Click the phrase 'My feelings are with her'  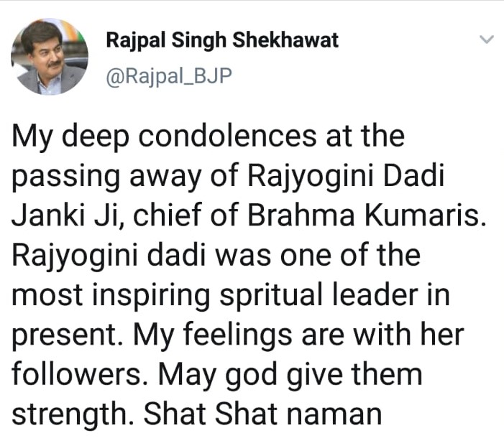coord(298,335)
